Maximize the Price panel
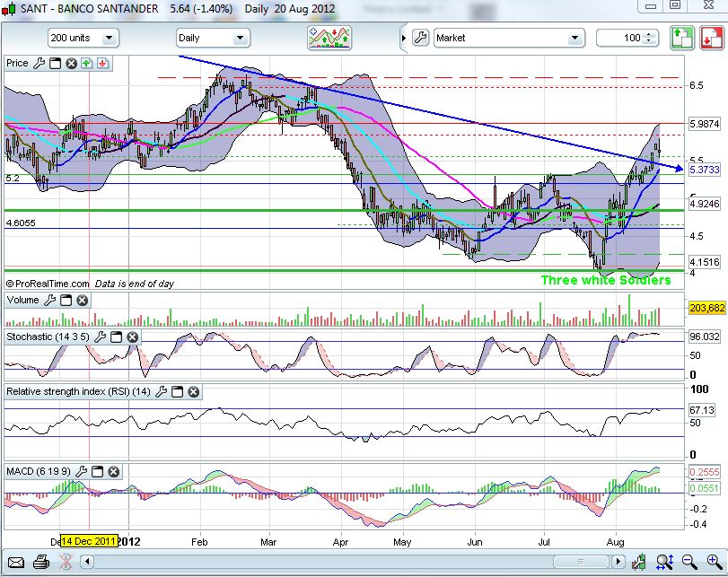 pos(56,63)
